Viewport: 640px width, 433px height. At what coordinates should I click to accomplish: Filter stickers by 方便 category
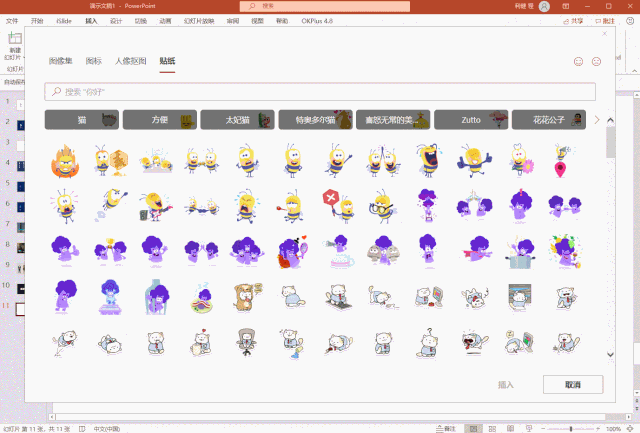pos(160,120)
